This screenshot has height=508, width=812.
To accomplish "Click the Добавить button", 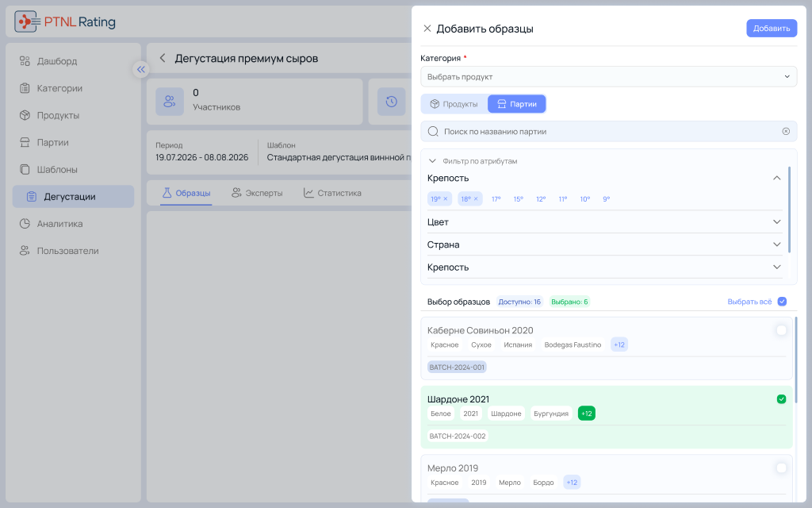I will click(772, 29).
